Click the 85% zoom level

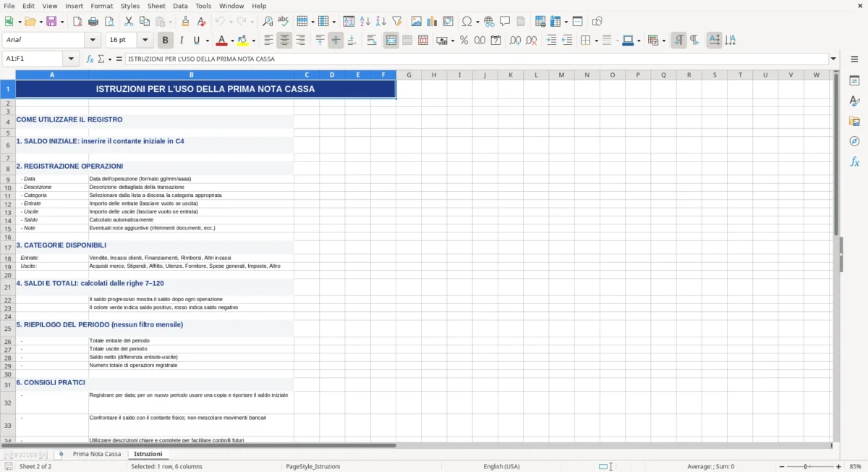tap(855, 466)
